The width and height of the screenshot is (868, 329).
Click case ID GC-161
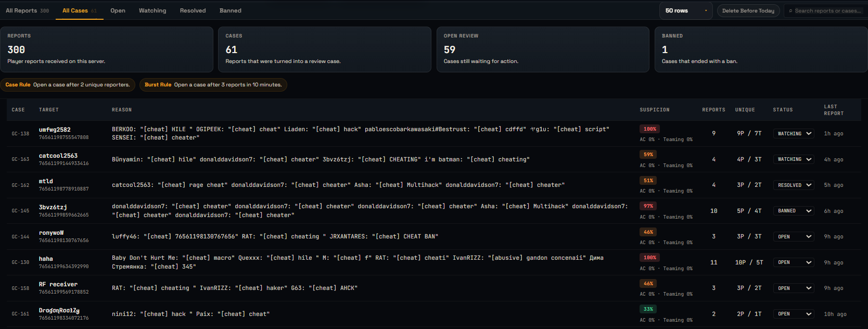20,314
